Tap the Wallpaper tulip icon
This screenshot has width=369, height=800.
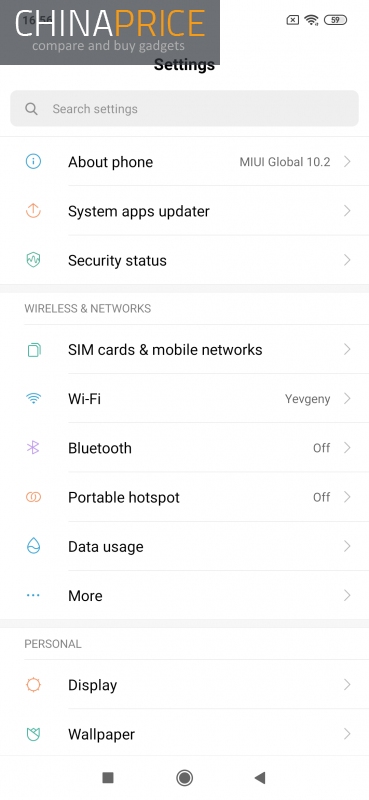(33, 734)
